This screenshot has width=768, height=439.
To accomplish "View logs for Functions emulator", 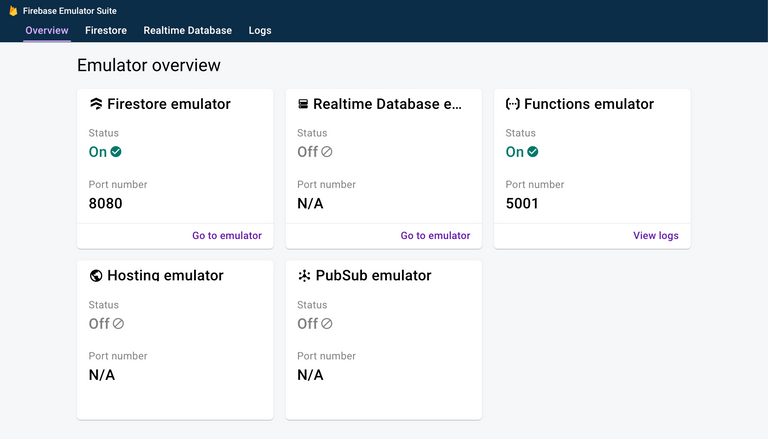I will click(656, 236).
